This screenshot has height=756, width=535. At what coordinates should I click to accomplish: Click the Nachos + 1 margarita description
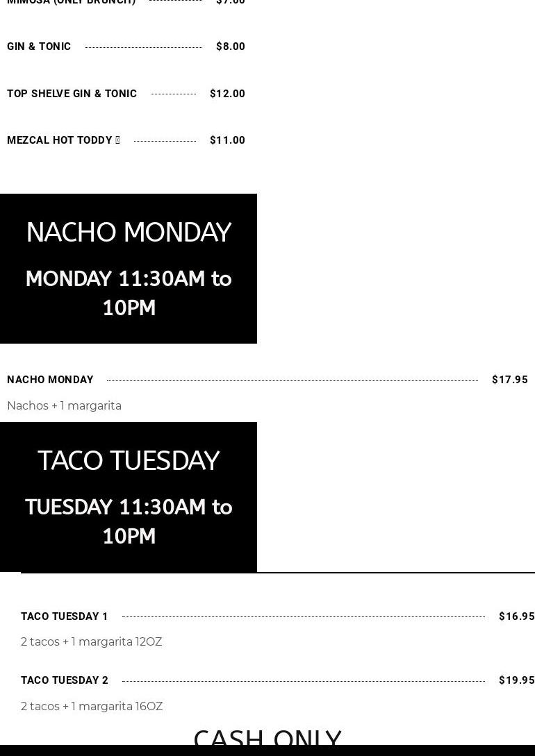click(64, 405)
